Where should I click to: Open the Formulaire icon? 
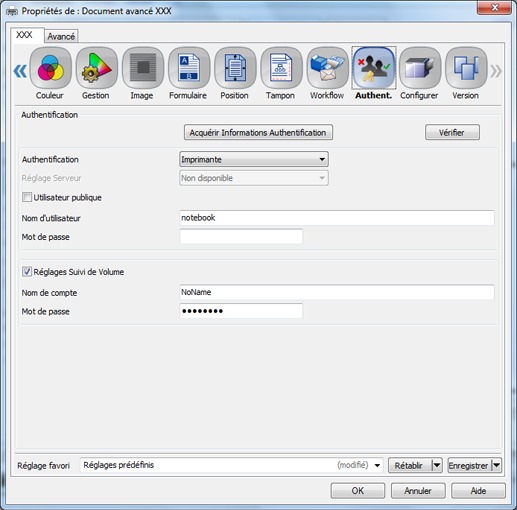(189, 68)
